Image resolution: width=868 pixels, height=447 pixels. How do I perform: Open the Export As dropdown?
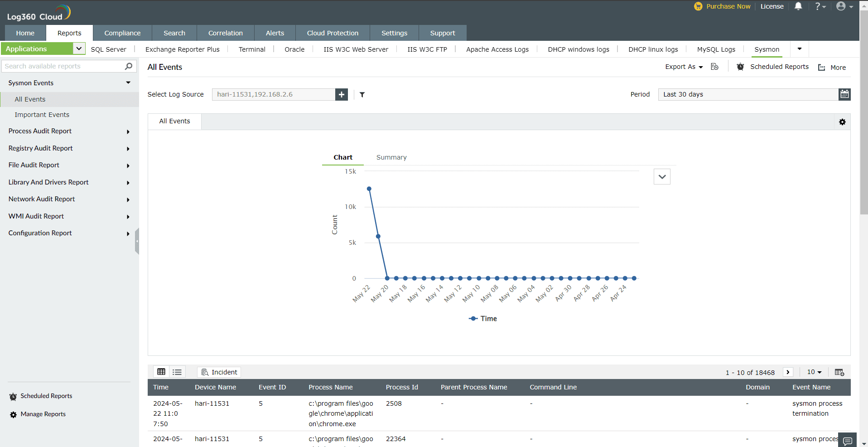tap(683, 67)
